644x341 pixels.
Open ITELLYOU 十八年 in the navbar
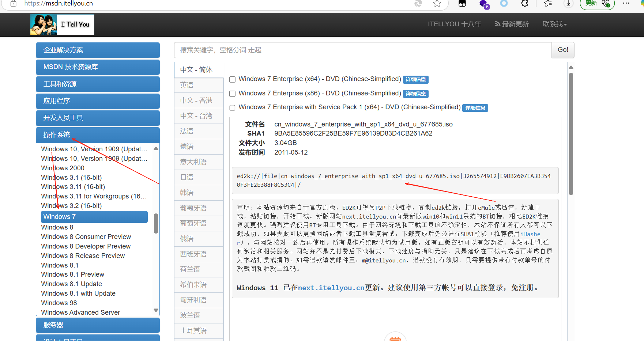pyautogui.click(x=455, y=24)
